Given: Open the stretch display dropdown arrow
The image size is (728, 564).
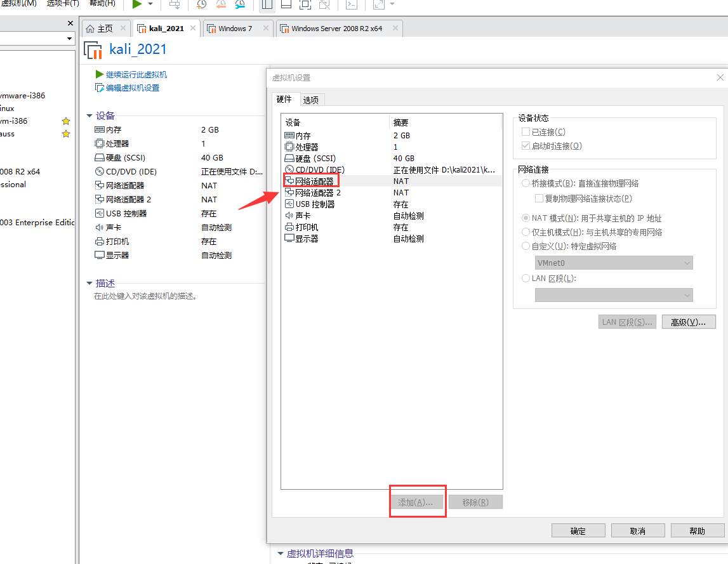Looking at the screenshot, I should (x=392, y=4).
